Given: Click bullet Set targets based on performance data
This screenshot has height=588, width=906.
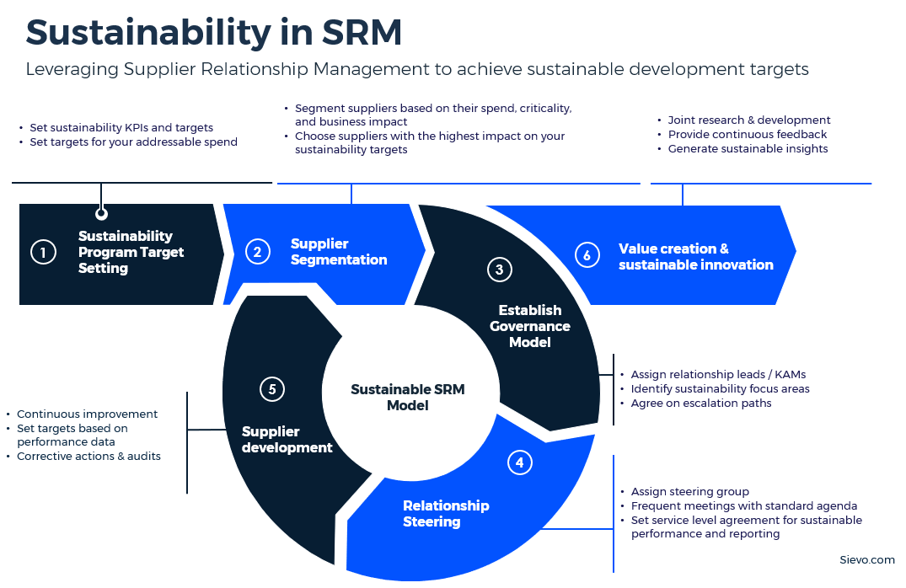Looking at the screenshot, I should coord(72,435).
